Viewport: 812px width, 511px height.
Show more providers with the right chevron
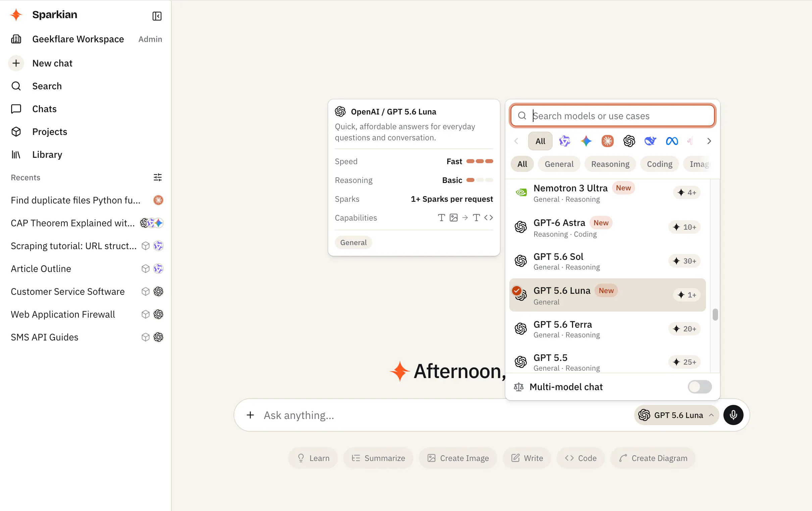click(x=709, y=141)
